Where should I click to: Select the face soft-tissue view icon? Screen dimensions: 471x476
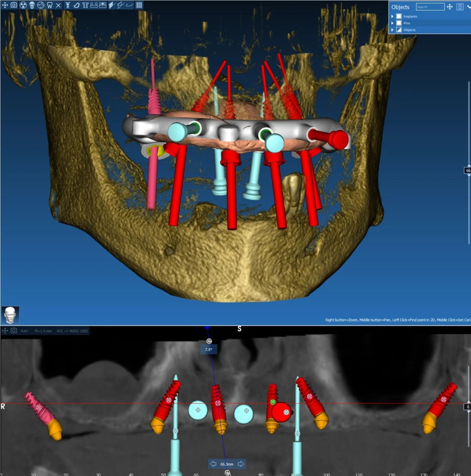[x=41, y=5]
